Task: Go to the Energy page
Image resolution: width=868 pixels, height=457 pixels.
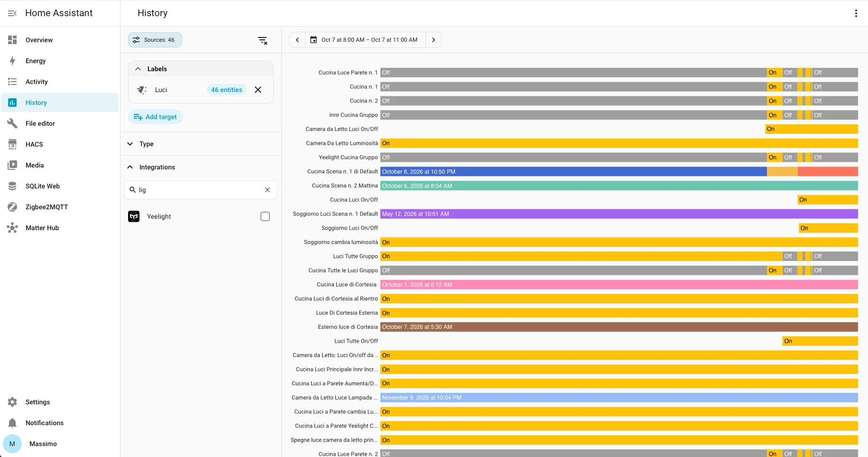Action: click(60, 61)
